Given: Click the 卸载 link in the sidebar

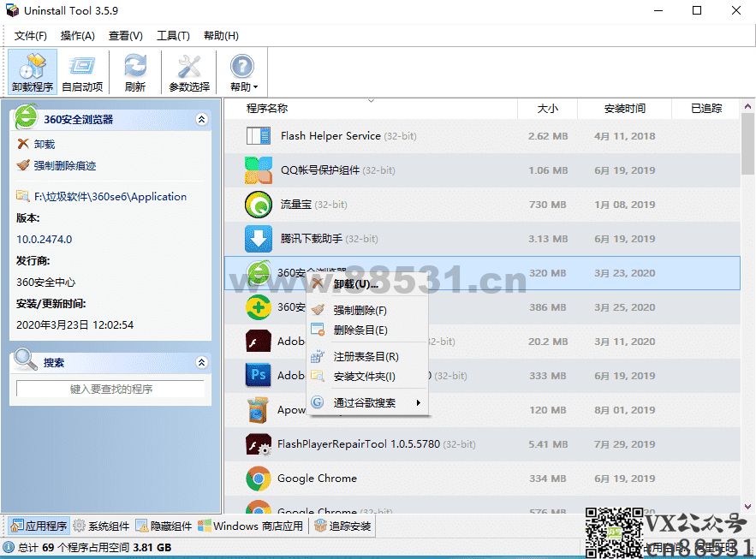Looking at the screenshot, I should tap(45, 144).
